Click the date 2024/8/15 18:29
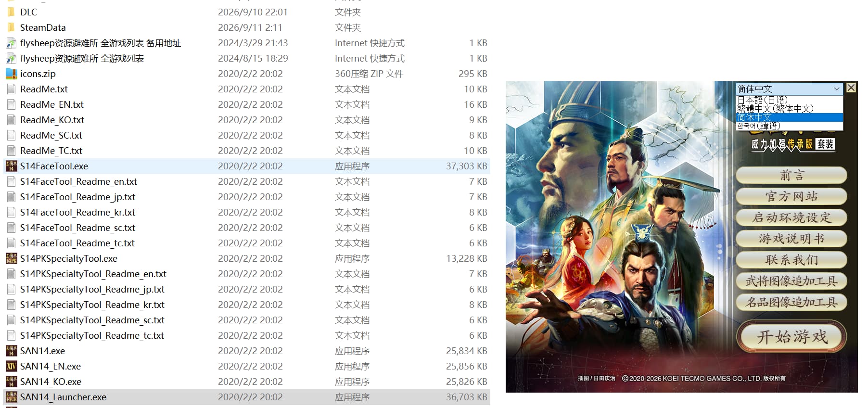The image size is (868, 408). [x=253, y=58]
